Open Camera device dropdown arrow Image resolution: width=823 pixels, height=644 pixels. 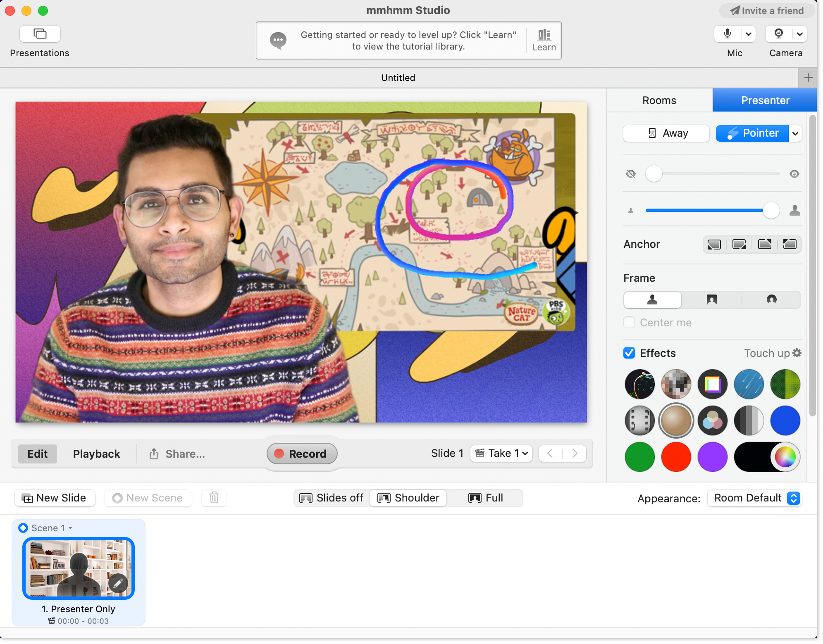[x=799, y=34]
